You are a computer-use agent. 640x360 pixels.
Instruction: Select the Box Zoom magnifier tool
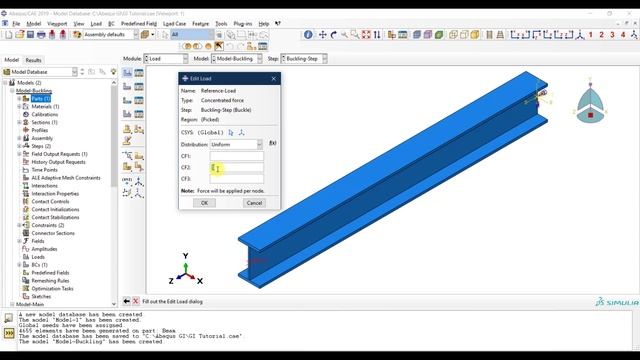355,35
